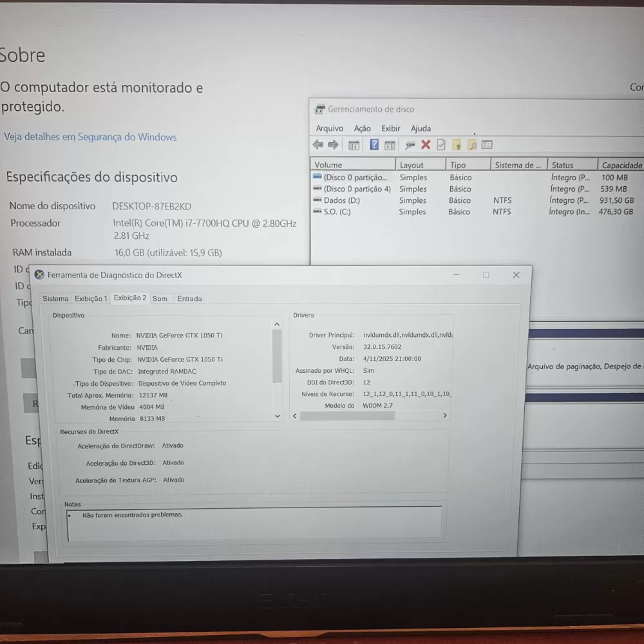The image size is (644, 644).
Task: Click the 100 MB capacity cell
Action: click(x=614, y=178)
